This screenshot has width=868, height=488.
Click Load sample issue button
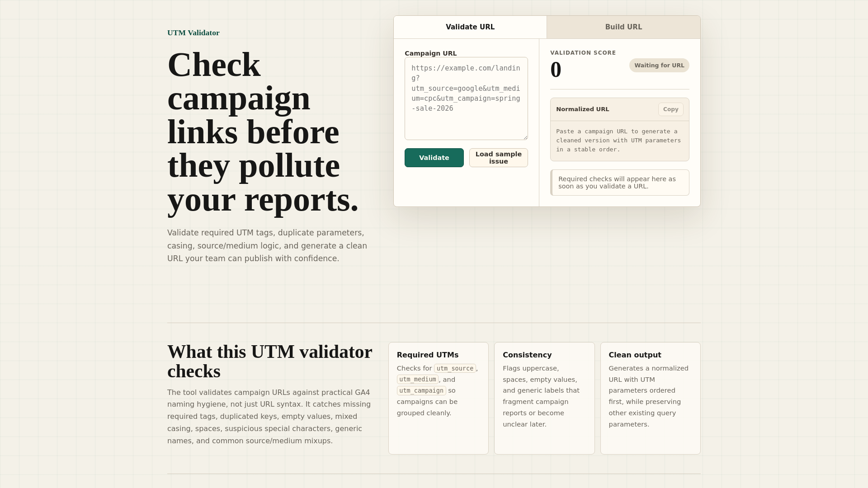[499, 158]
